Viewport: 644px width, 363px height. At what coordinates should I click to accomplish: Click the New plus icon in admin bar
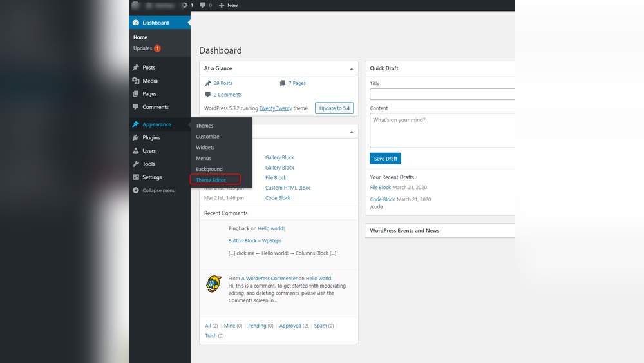click(x=222, y=5)
